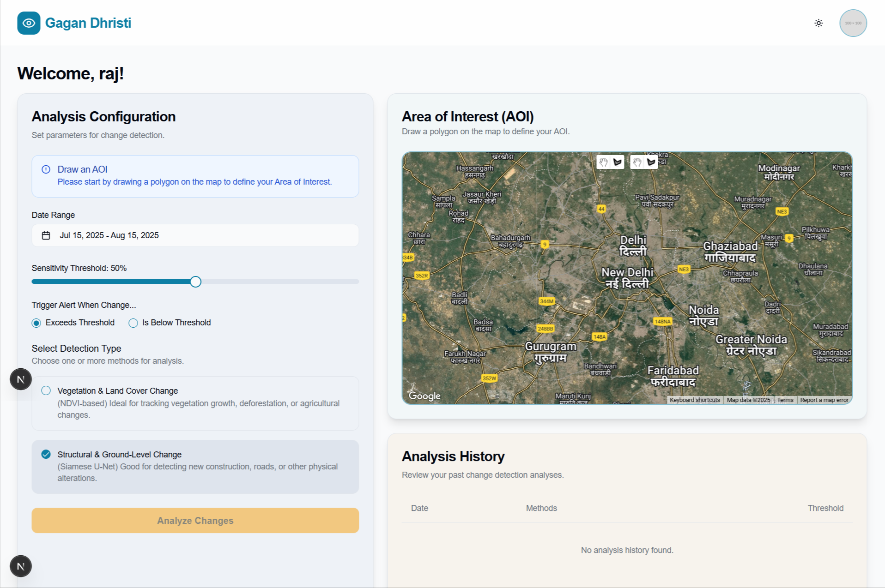Click the Gurugram label on the map
The height and width of the screenshot is (588, 885).
(551, 352)
